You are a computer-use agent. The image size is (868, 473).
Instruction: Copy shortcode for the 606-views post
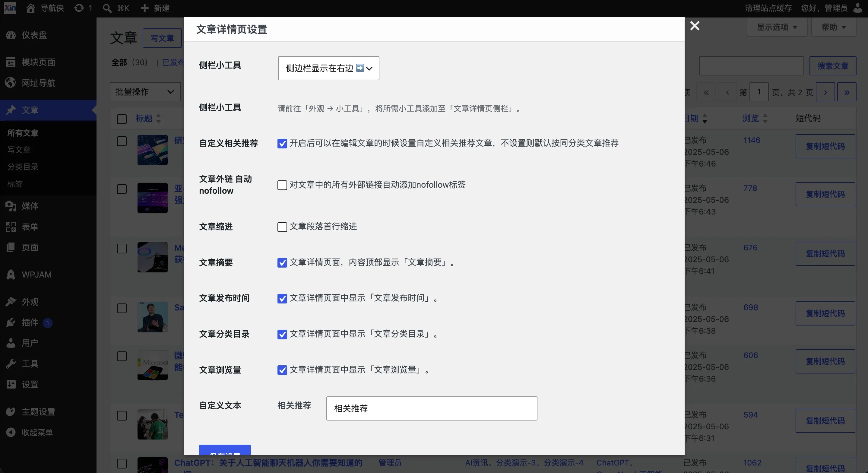[825, 361]
